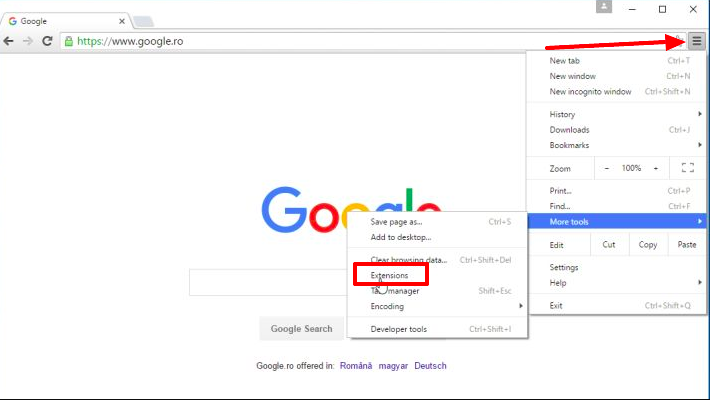Click the Chrome hamburger menu icon
Screen dimensions: 710x400
696,41
